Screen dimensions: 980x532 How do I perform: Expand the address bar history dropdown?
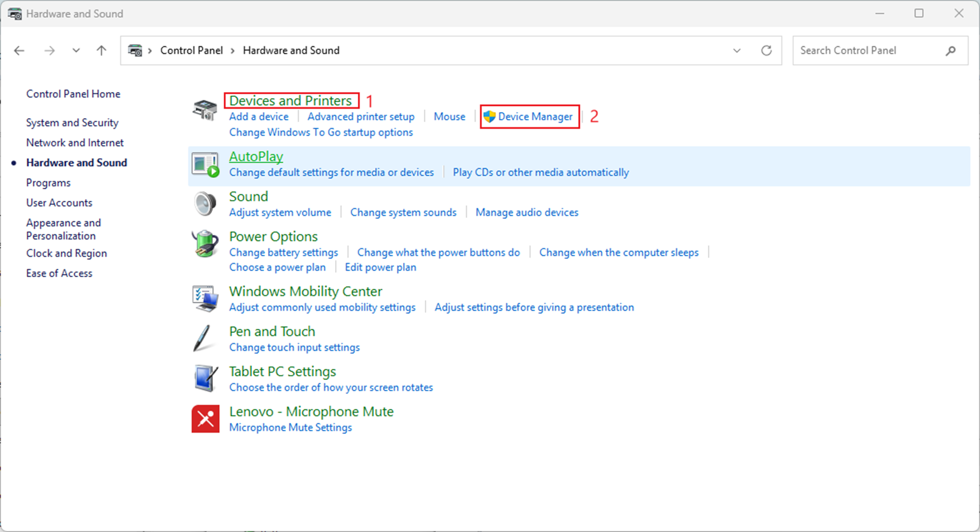[x=736, y=51]
